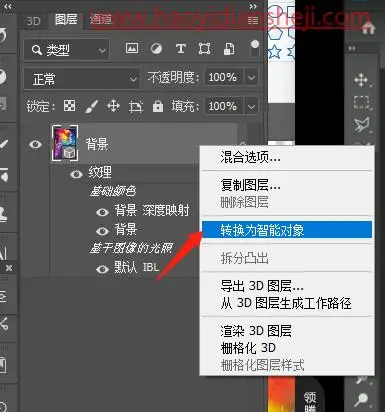Open the Layers panel hamburger menu
The width and height of the screenshot is (385, 412).
253,21
